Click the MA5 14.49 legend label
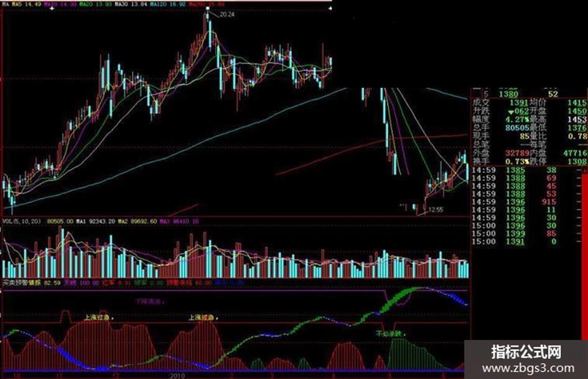 [x=26, y=4]
